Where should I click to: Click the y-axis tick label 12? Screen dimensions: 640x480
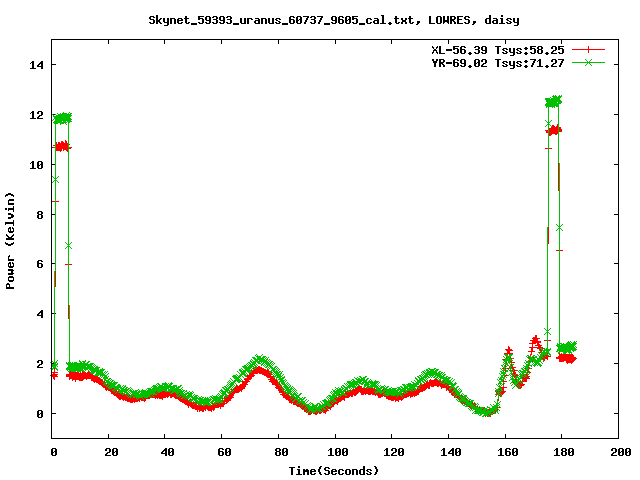[x=36, y=115]
